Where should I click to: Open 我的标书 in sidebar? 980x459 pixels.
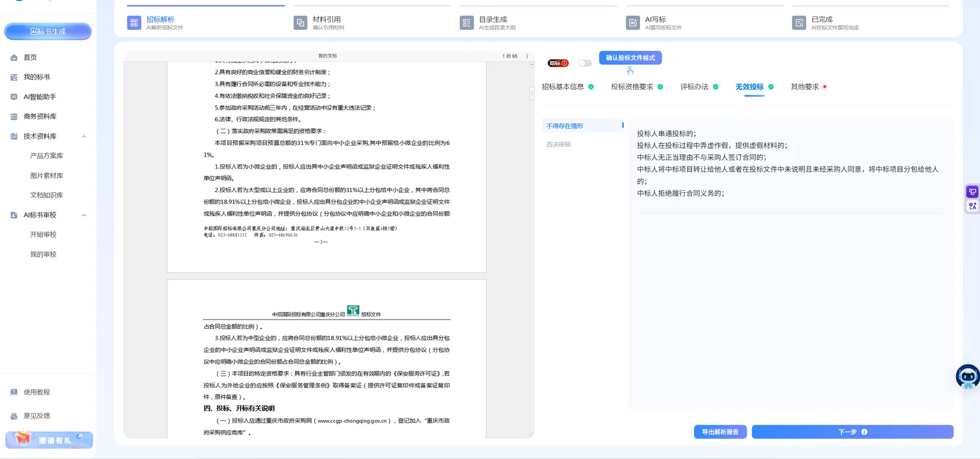[37, 77]
